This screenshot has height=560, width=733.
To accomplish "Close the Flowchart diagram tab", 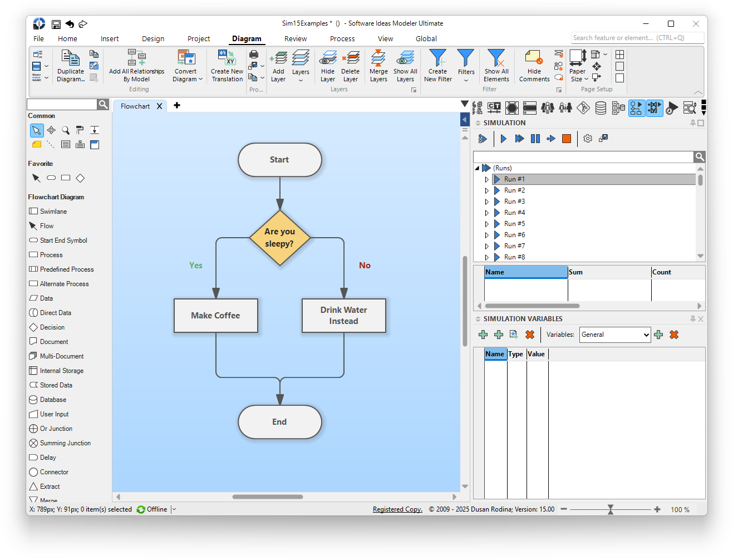I will pos(159,106).
